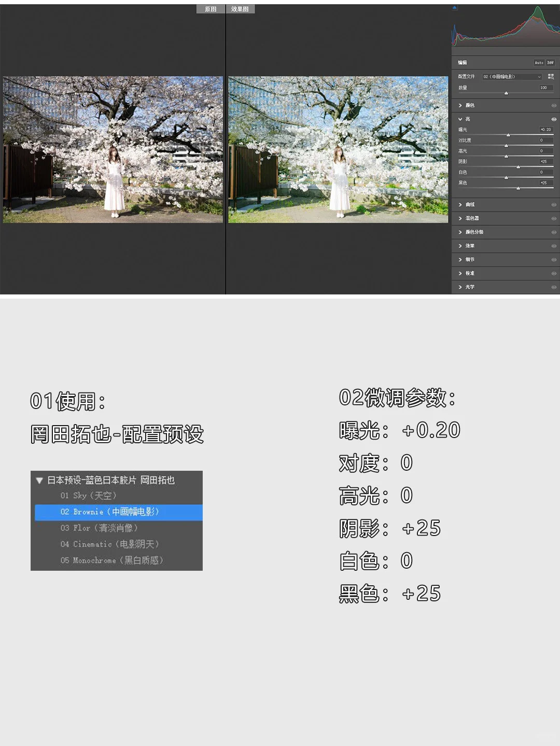This screenshot has width=560, height=746.
Task: Adjust the 数量 amount slider handle
Action: [506, 93]
